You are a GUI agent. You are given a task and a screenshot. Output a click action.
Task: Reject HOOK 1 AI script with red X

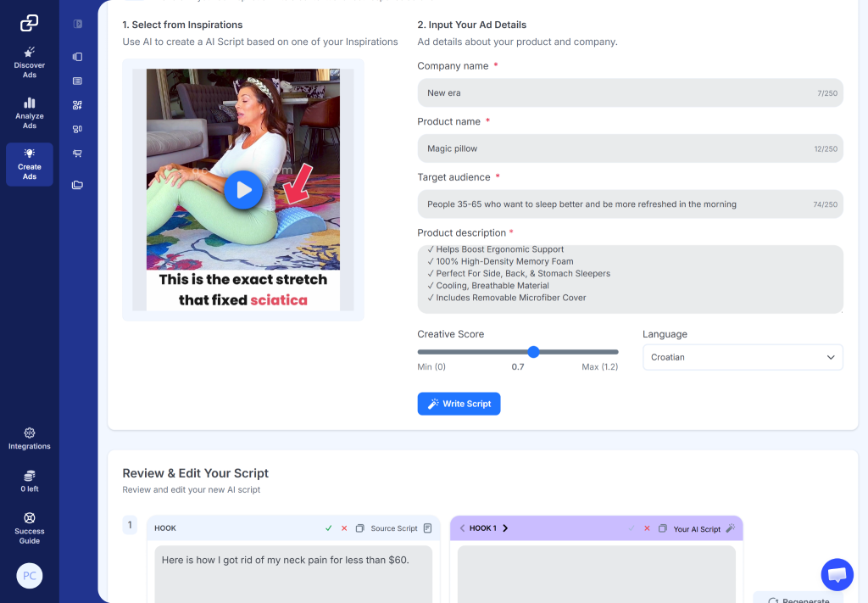647,528
